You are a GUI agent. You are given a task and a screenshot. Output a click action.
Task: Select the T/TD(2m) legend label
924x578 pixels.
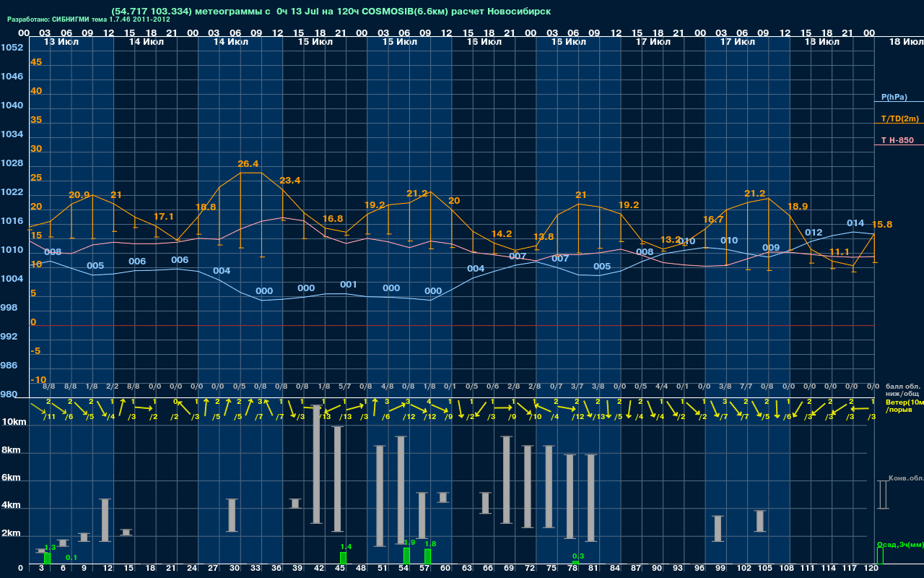tap(899, 118)
